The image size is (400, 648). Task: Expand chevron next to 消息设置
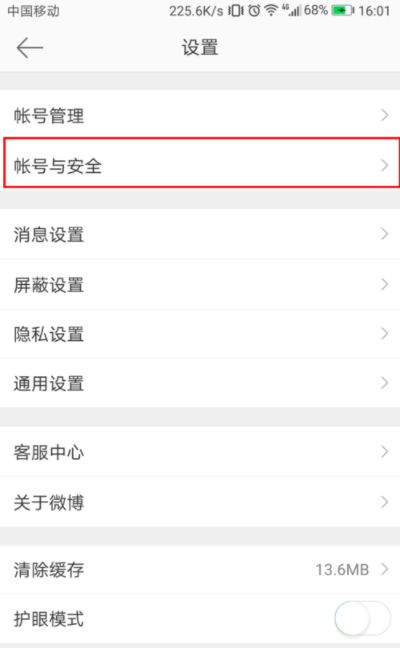pyautogui.click(x=385, y=234)
